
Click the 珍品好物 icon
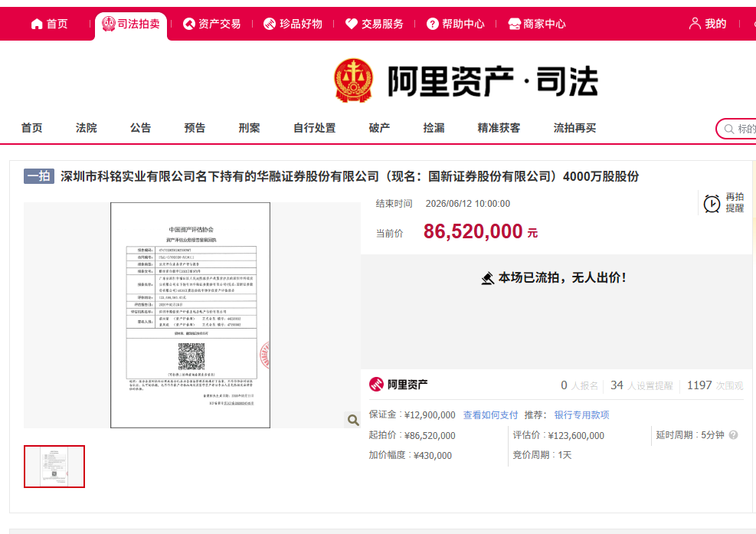270,24
